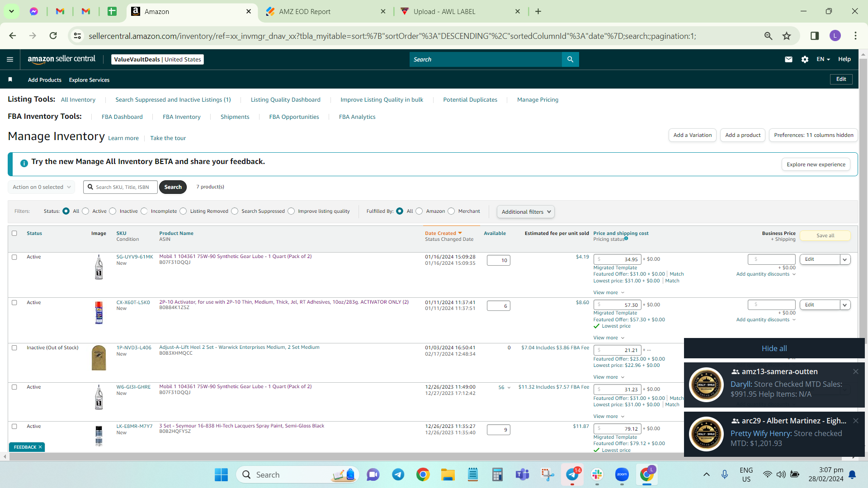The width and height of the screenshot is (868, 488).
Task: Open File Explorer from the taskbar
Action: coord(448,474)
